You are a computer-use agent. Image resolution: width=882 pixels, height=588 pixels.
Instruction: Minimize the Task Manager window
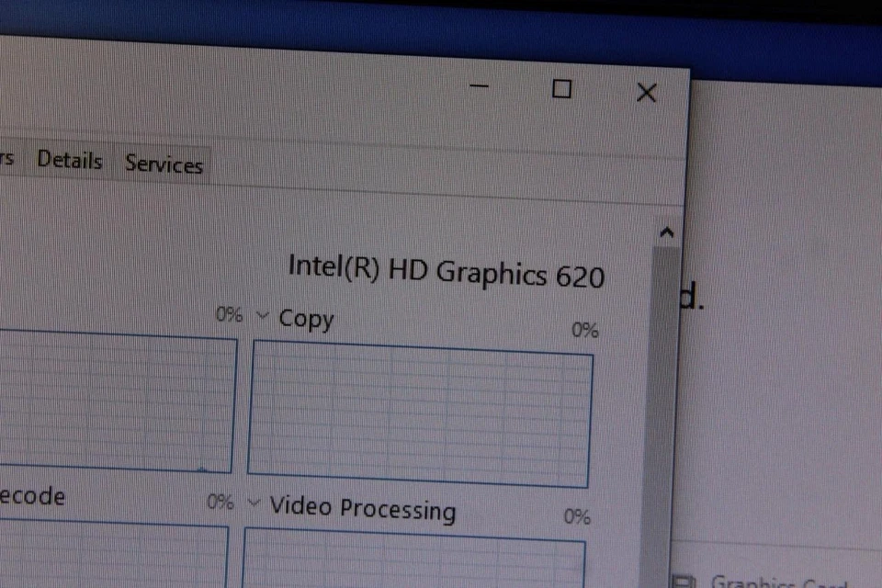478,87
